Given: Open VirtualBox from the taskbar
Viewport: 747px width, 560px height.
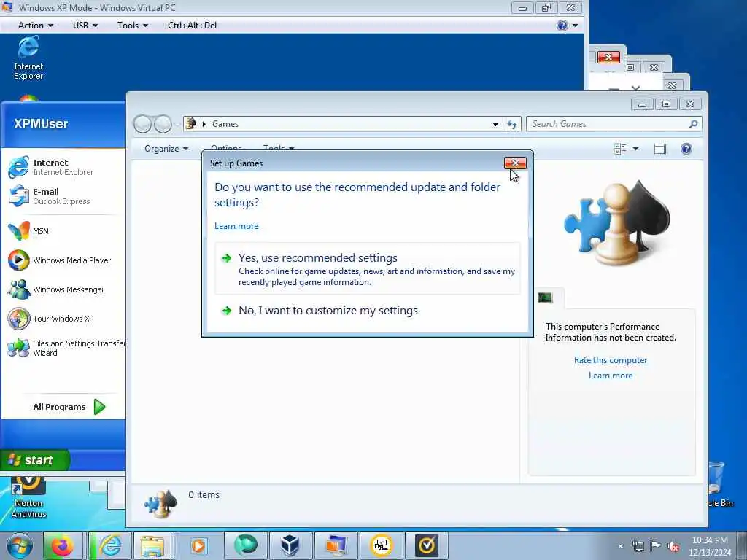Looking at the screenshot, I should point(290,545).
